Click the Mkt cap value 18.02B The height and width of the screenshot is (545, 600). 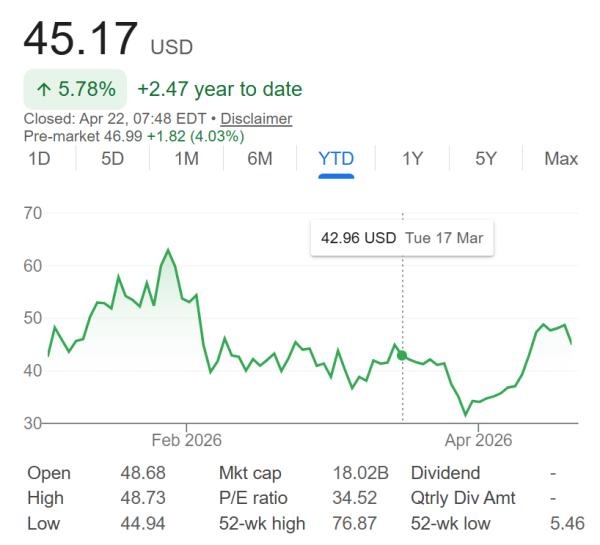(360, 473)
